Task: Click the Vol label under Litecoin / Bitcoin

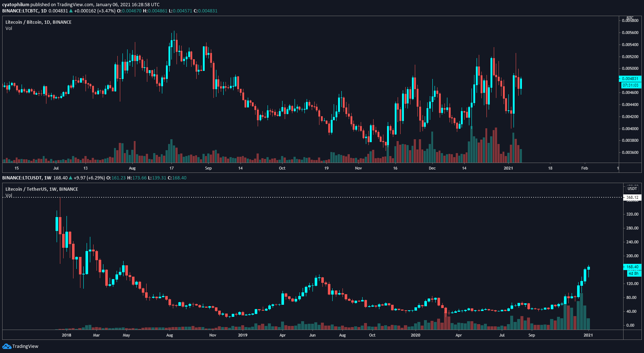Action: (x=9, y=28)
